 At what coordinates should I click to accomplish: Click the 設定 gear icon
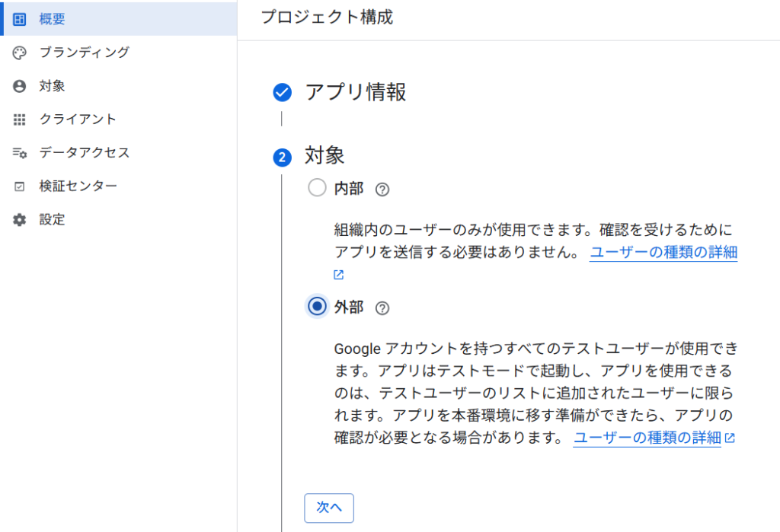pos(20,220)
